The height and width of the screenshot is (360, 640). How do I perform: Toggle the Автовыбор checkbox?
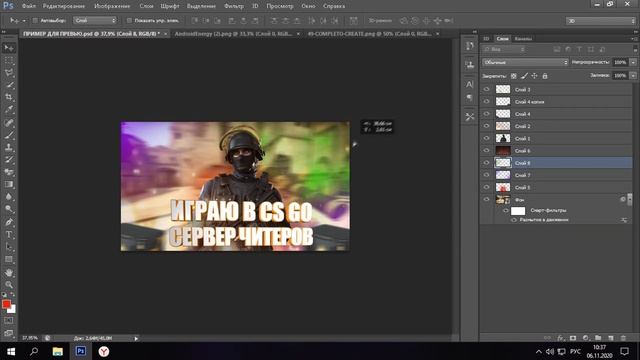pyautogui.click(x=35, y=20)
